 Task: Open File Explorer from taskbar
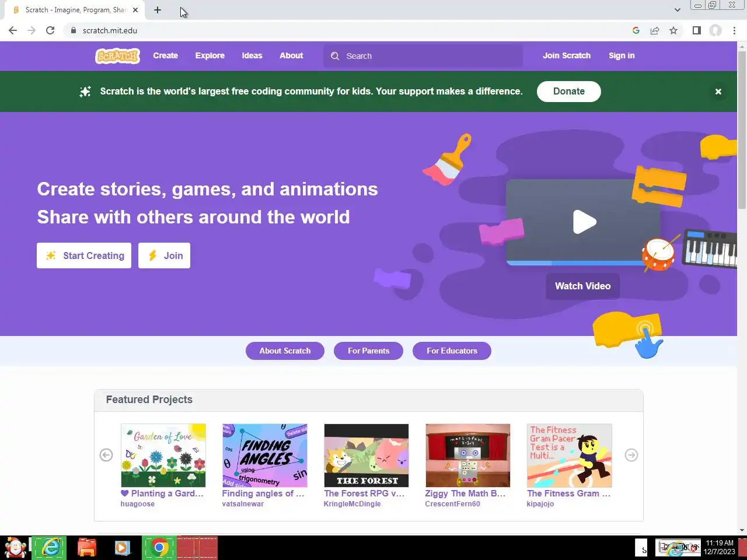[86, 548]
